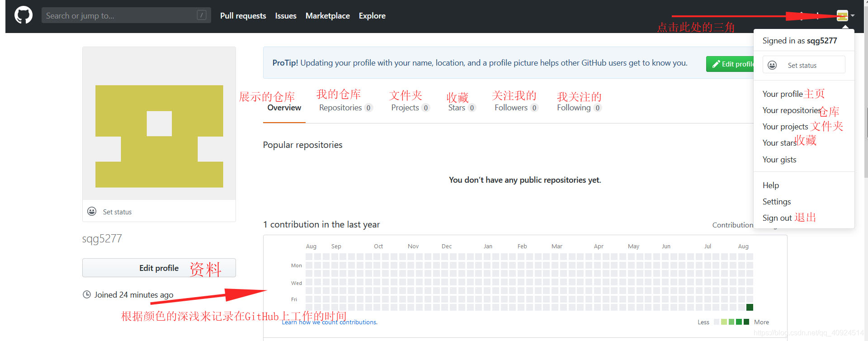Select Your projects in dropdown menu

(785, 127)
